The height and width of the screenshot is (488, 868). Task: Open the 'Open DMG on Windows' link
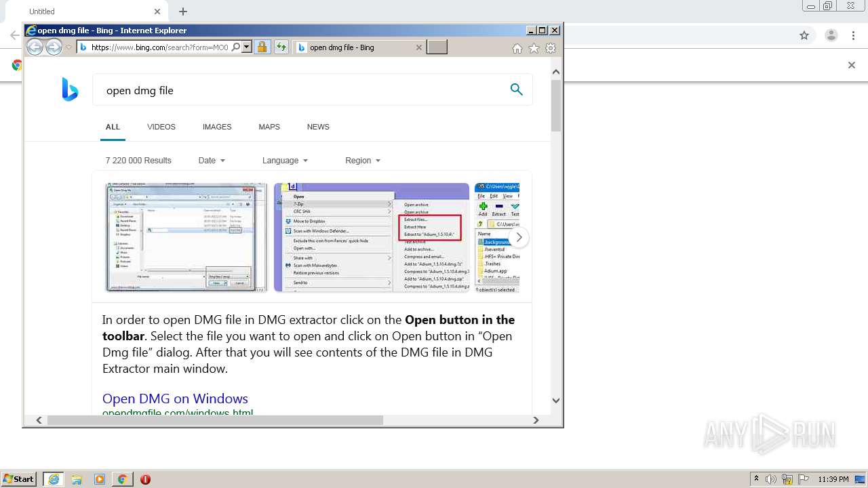175,399
